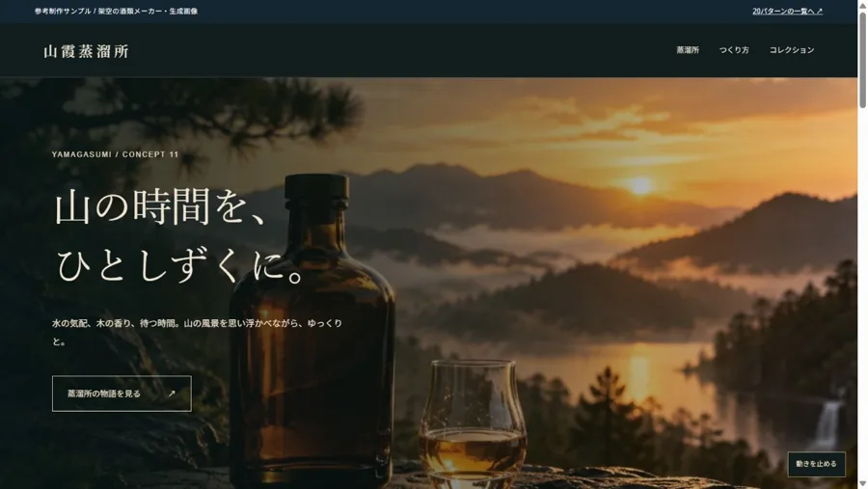The image size is (868, 489).
Task: Click the 参考制作サンプル notice text
Action: pyautogui.click(x=116, y=11)
